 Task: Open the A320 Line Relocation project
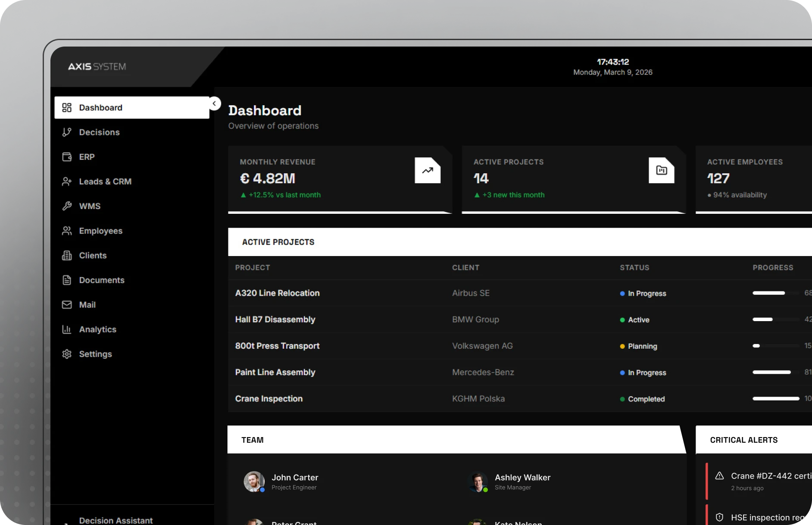(x=277, y=293)
